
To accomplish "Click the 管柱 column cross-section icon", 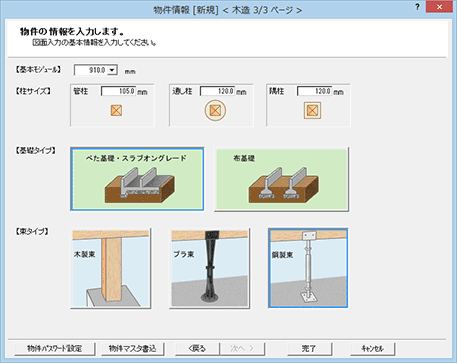I will tap(116, 110).
